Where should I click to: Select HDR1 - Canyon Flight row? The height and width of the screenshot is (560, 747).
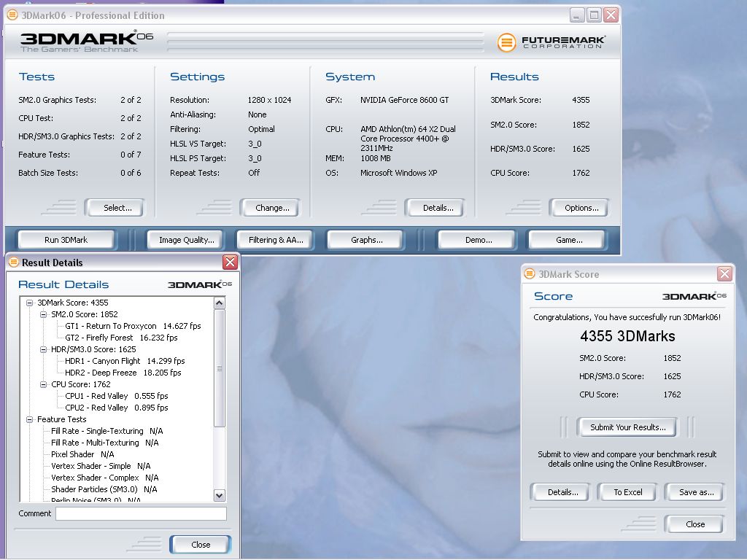[x=125, y=361]
